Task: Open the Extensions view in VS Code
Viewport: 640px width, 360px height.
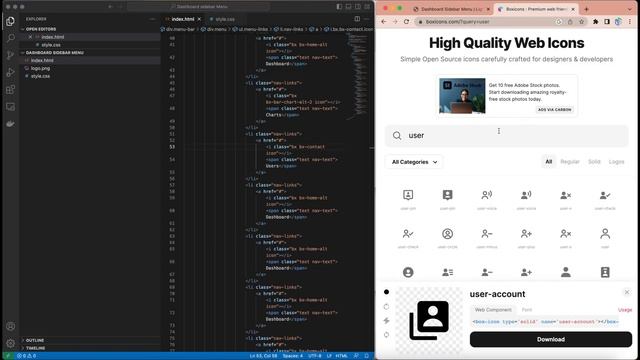Action: [x=11, y=89]
